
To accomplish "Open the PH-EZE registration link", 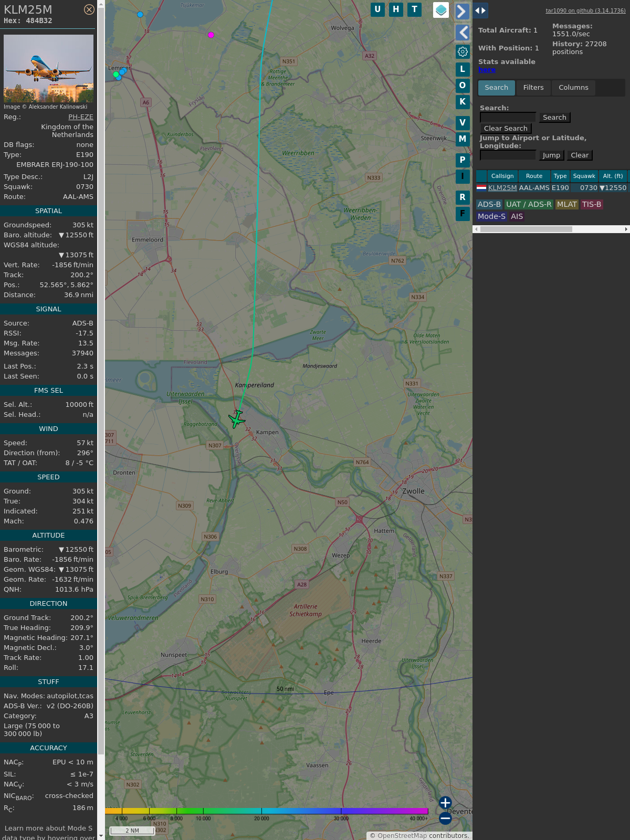I will [81, 117].
